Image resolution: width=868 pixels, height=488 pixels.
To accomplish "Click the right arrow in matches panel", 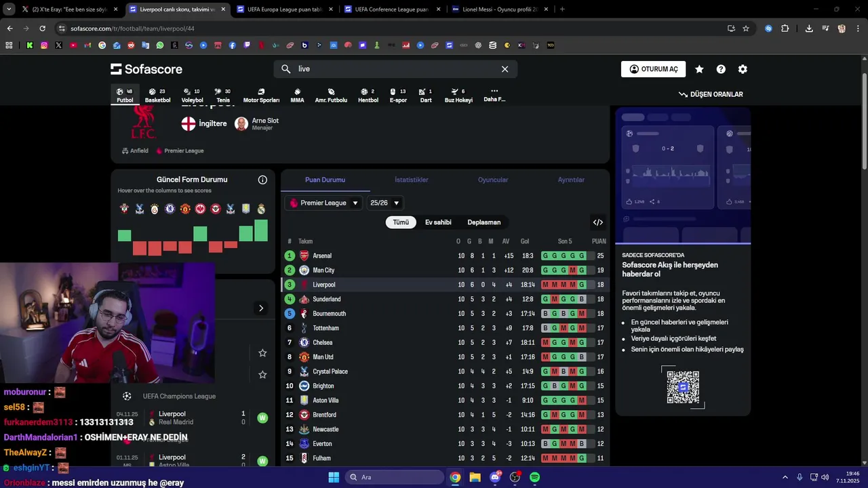I will [261, 308].
